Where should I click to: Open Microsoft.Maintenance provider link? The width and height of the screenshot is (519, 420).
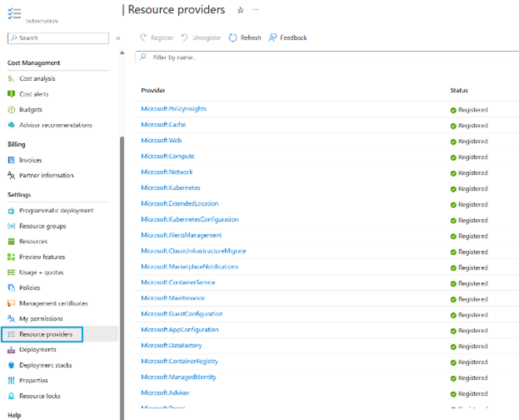[x=173, y=298]
